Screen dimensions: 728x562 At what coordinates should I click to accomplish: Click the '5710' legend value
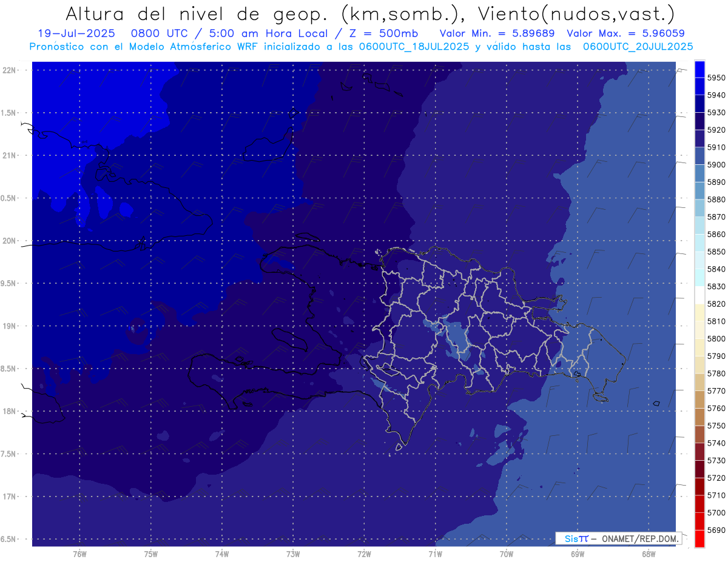(716, 495)
